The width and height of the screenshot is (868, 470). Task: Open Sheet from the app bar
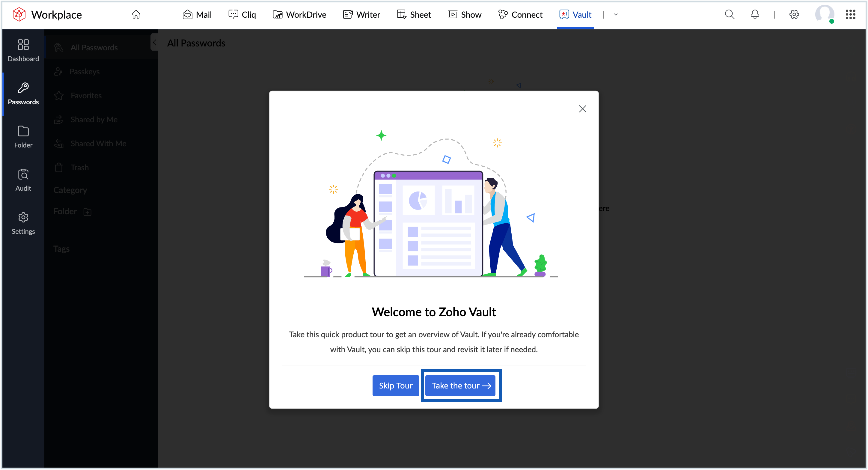click(414, 14)
